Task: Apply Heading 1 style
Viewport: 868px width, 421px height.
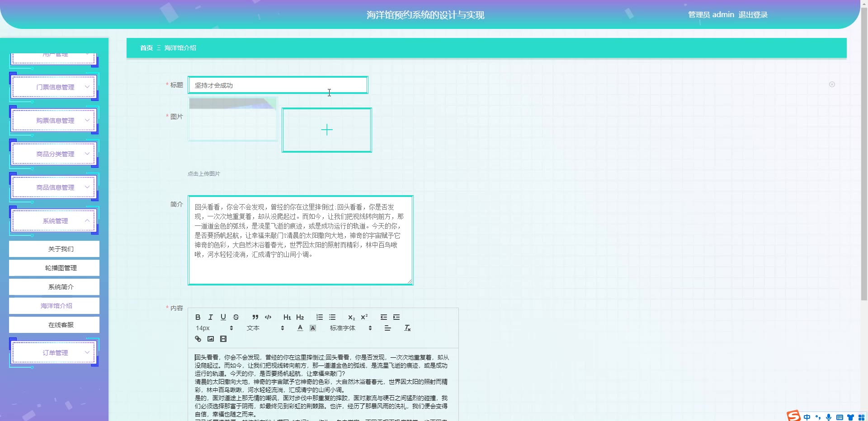Action: pyautogui.click(x=287, y=317)
